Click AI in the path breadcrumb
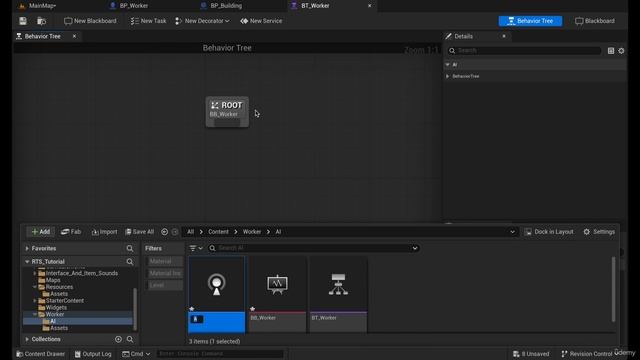The height and width of the screenshot is (360, 640). (278, 232)
